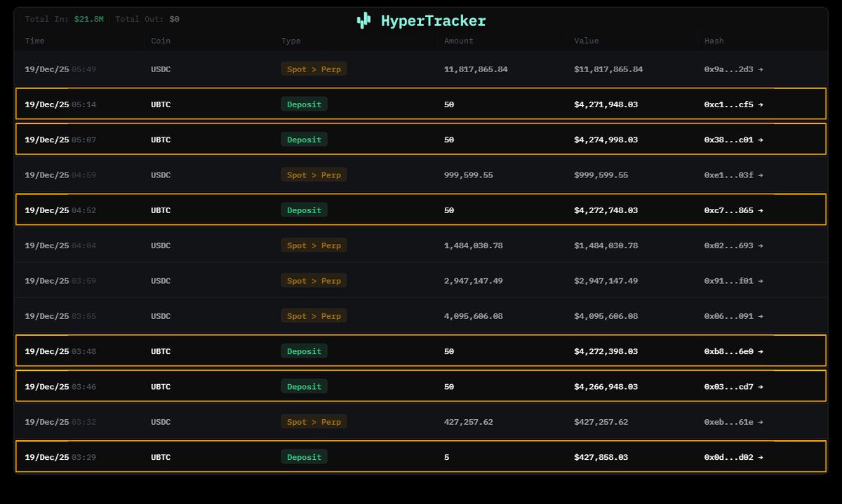The width and height of the screenshot is (842, 504).
Task: Click the HyperTracker logo icon
Action: click(363, 21)
